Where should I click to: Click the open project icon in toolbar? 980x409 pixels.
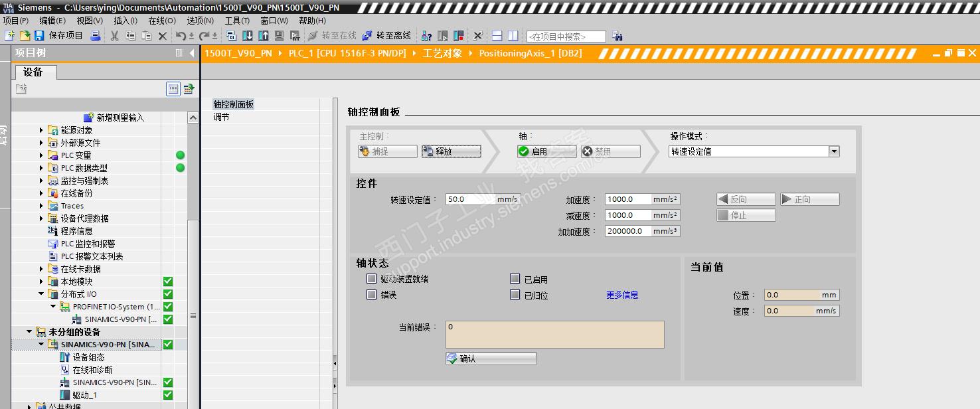25,36
